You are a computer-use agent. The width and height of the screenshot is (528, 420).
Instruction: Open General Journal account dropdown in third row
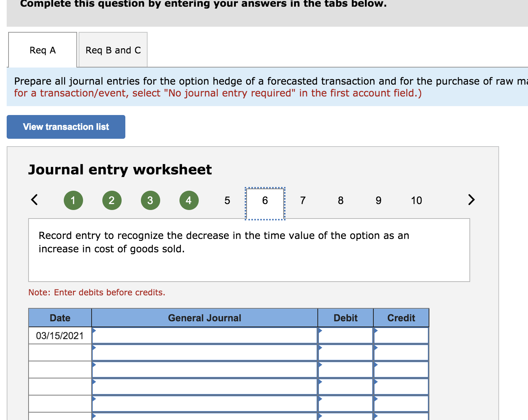205,370
